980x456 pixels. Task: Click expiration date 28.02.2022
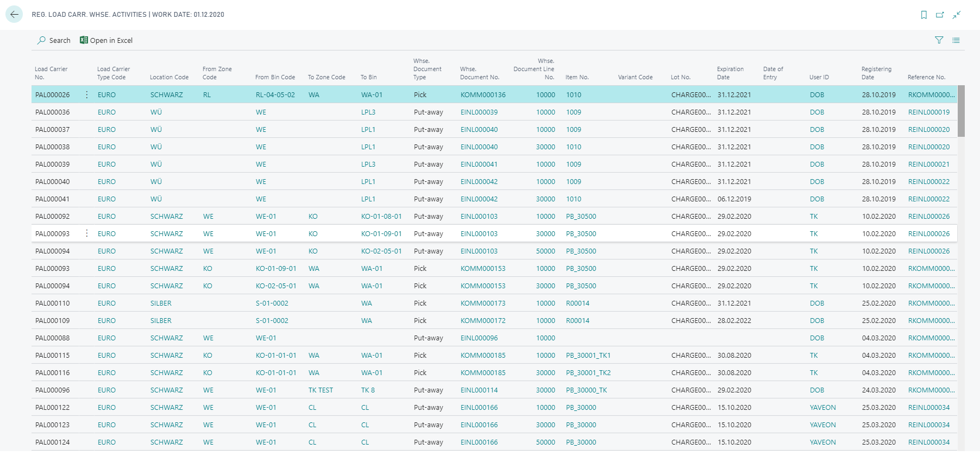(x=734, y=321)
